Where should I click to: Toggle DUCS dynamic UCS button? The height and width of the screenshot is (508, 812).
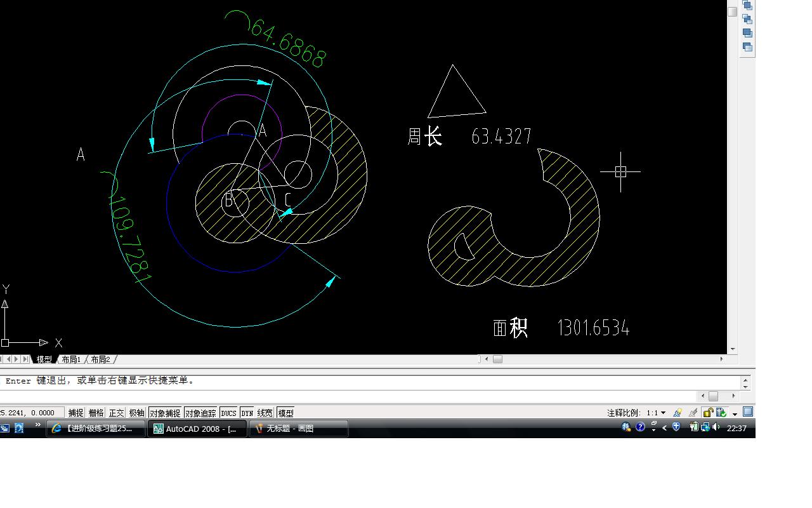tap(228, 413)
